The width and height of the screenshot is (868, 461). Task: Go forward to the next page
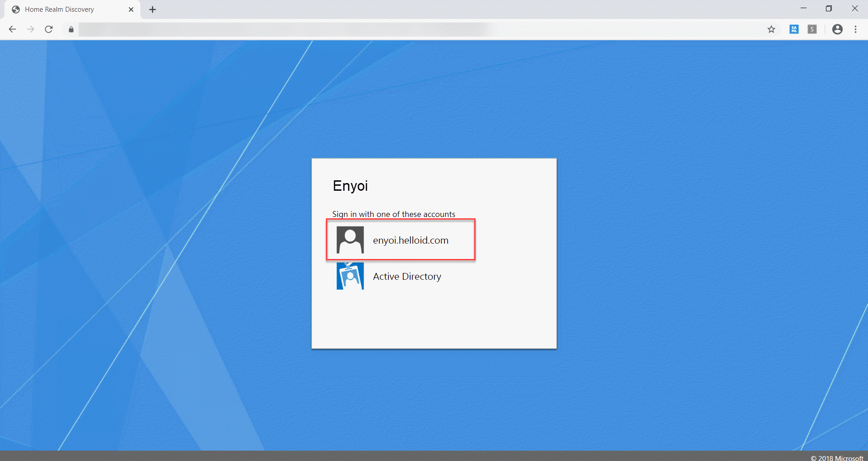pos(30,29)
